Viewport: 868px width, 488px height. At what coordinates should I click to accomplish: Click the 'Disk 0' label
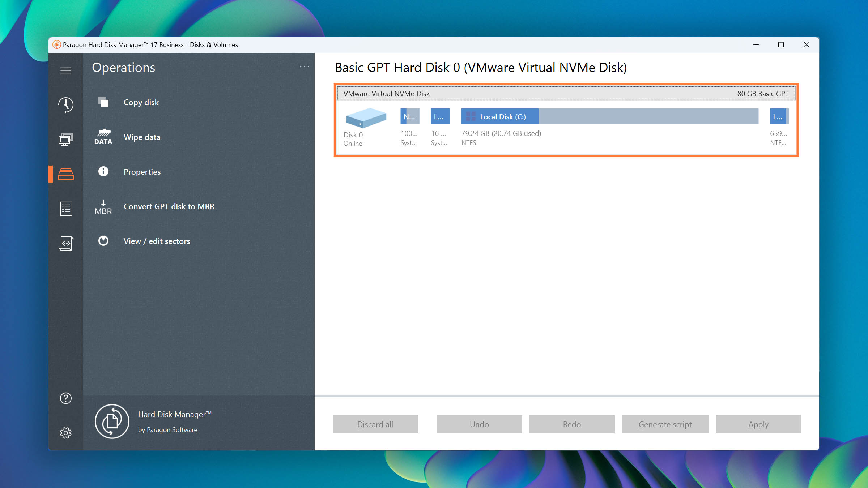[353, 135]
